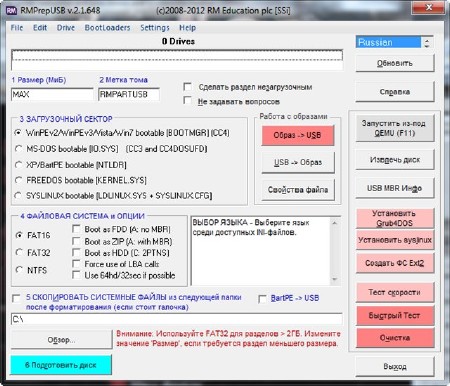Open the File menu
450x386 pixels.
[x=17, y=28]
